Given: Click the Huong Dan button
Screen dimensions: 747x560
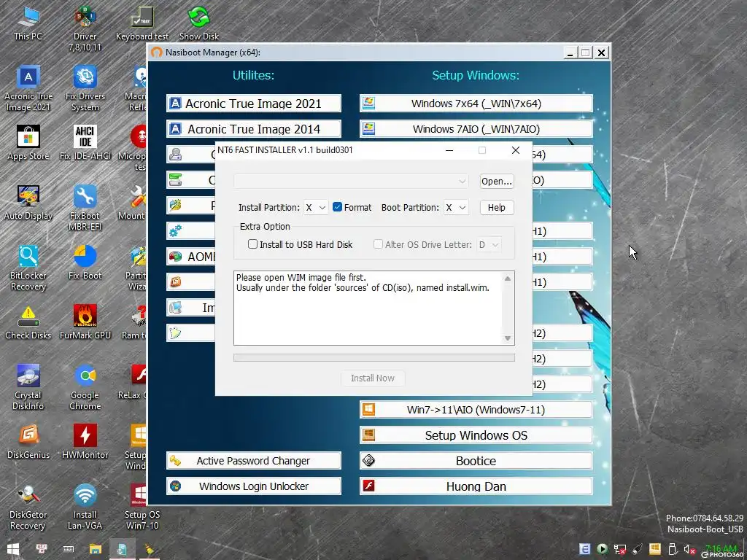Looking at the screenshot, I should pos(476,486).
